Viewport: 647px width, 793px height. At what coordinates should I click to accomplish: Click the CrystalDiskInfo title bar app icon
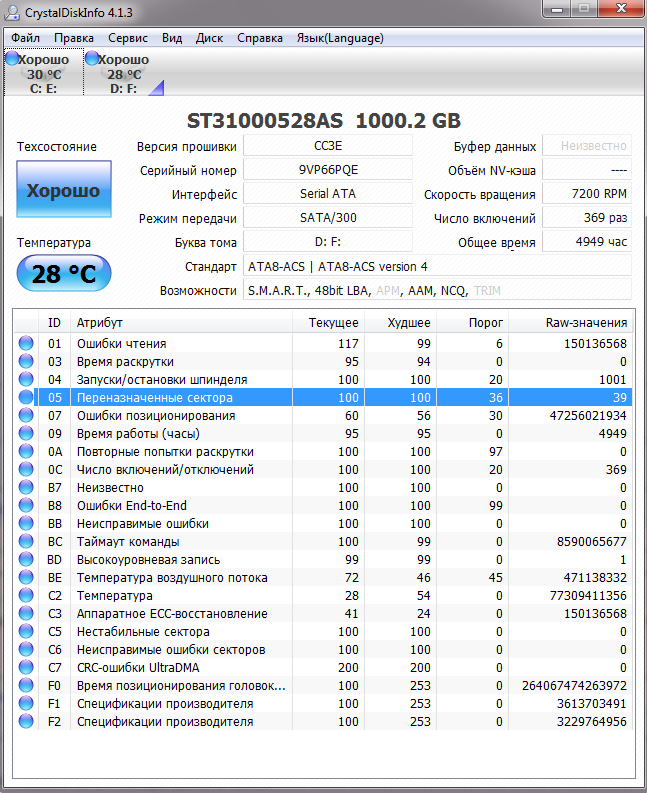tap(13, 12)
